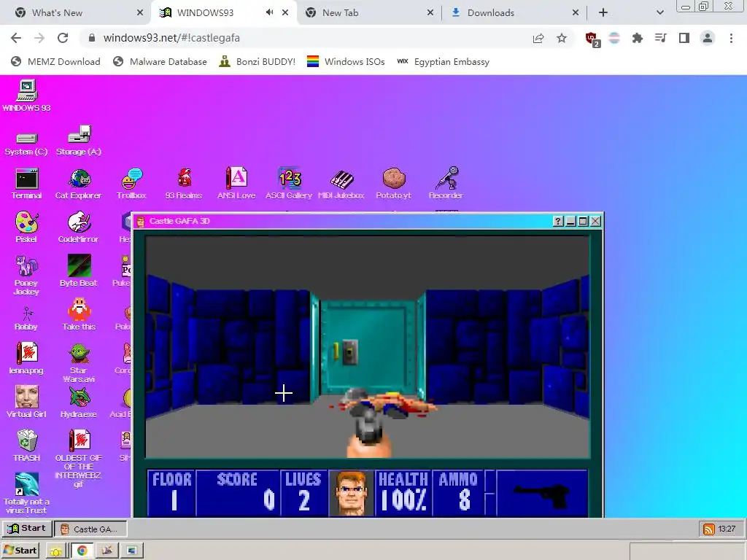This screenshot has width=747, height=560.
Task: Open the Chrome three-dot menu
Action: pos(731,38)
